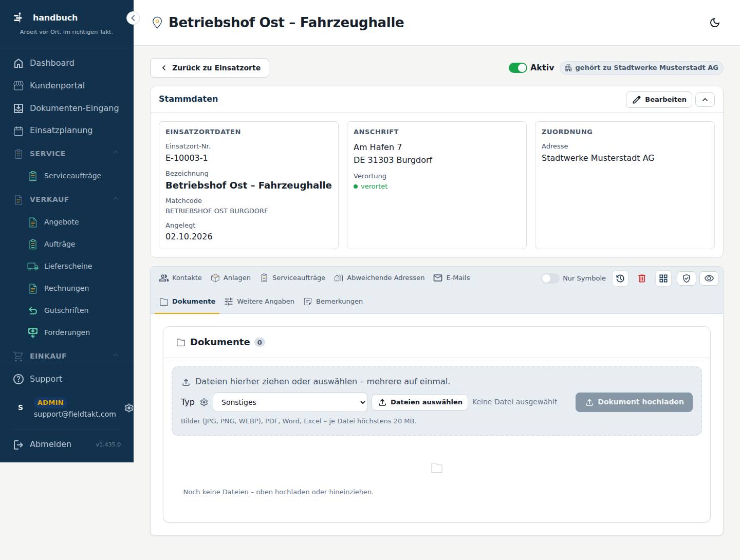Screen dimensions: 740x560
Task: Click Zurück zu Einsatzorte button
Action: click(210, 68)
